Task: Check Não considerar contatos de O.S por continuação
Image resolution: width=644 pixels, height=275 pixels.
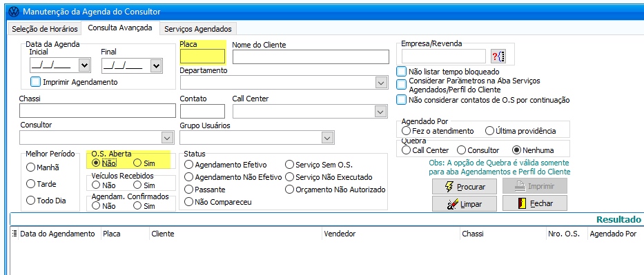Action: point(401,99)
